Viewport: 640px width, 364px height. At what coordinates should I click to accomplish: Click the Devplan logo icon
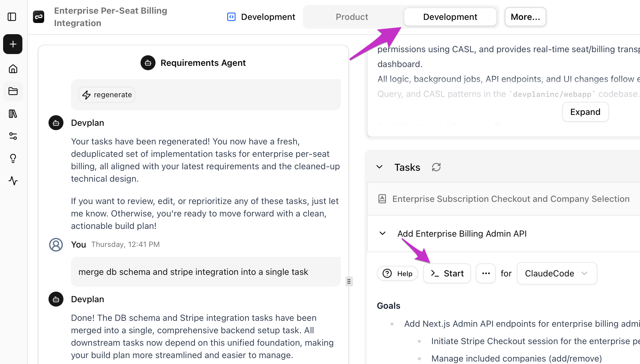coord(39,17)
